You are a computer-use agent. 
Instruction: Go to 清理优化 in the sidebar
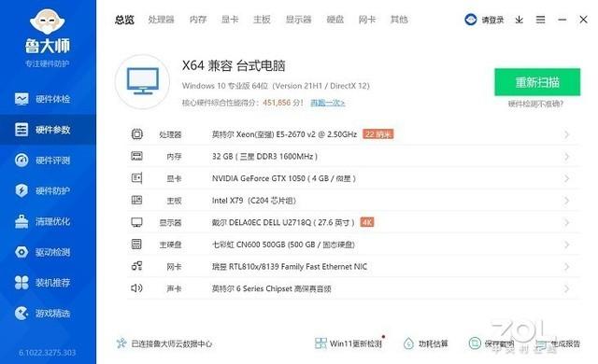click(43, 221)
